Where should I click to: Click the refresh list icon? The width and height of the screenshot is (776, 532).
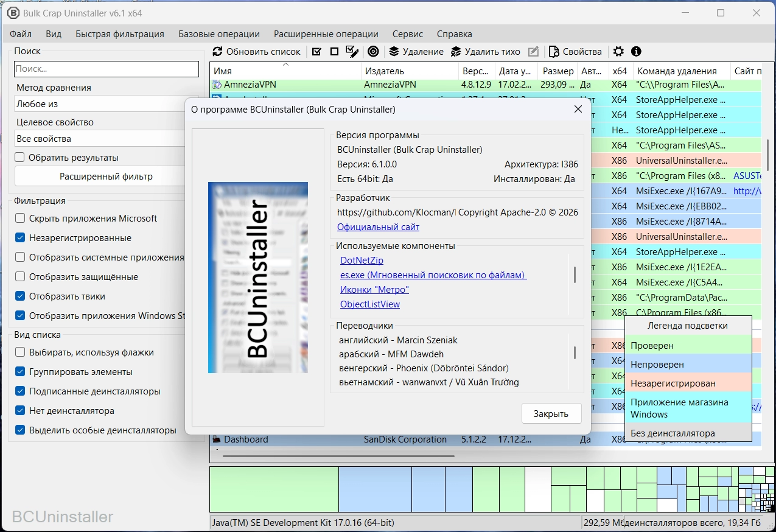[217, 52]
